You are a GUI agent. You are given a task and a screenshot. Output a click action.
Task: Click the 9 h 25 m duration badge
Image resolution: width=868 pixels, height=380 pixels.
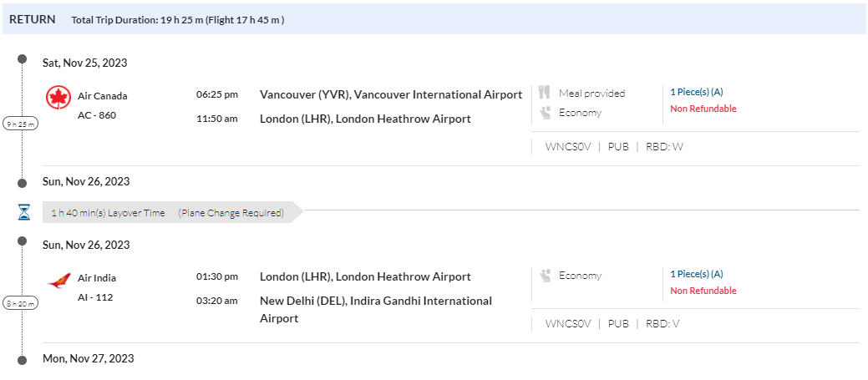20,124
